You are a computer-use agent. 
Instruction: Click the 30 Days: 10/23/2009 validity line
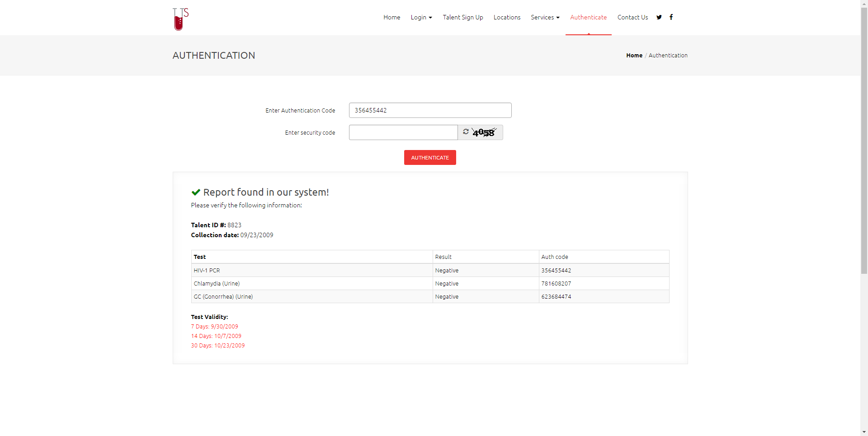(218, 345)
